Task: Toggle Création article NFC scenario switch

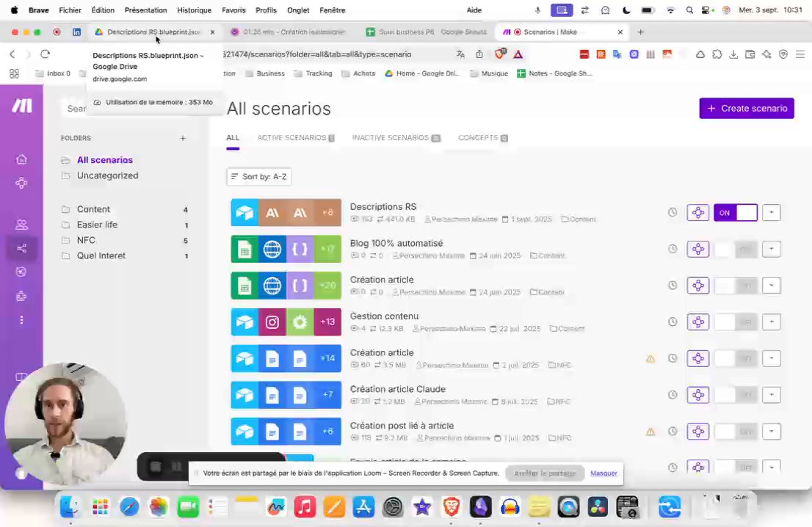Action: tap(736, 358)
